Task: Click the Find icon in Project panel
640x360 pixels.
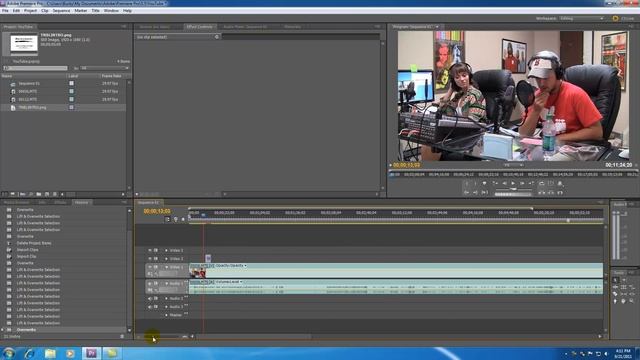Action: [x=31, y=194]
